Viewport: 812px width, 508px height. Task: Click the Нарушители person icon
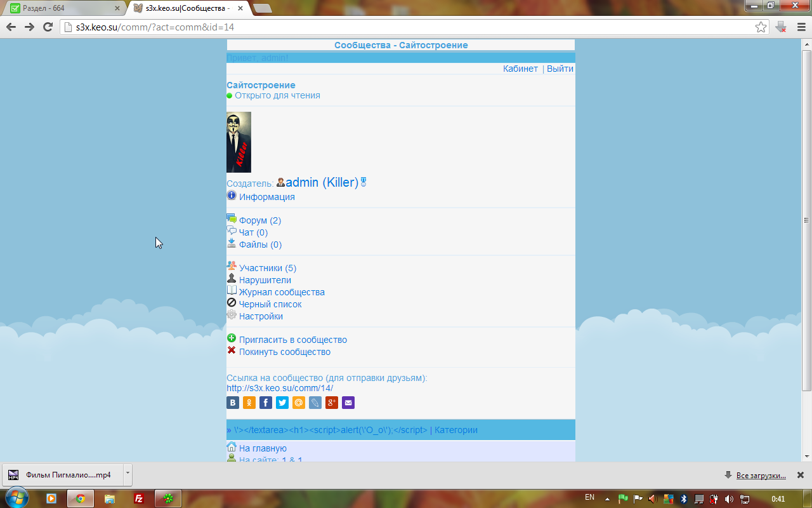coord(232,278)
